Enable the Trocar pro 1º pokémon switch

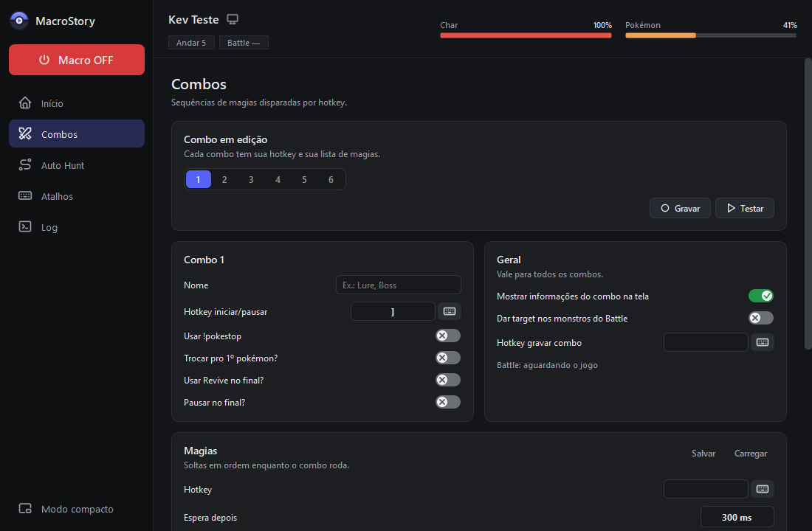(448, 358)
